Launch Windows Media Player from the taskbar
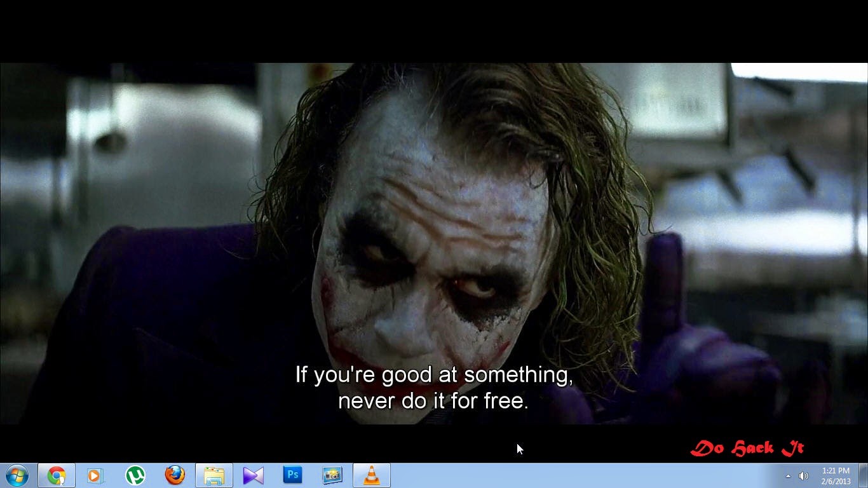 coord(95,475)
